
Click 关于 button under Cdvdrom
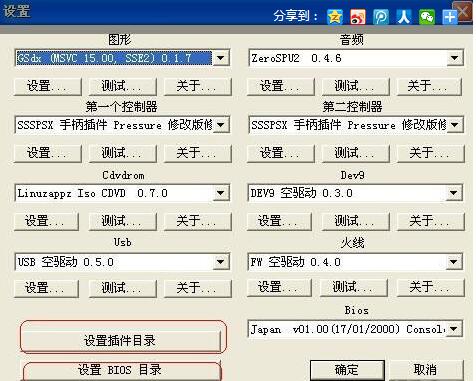pos(198,222)
